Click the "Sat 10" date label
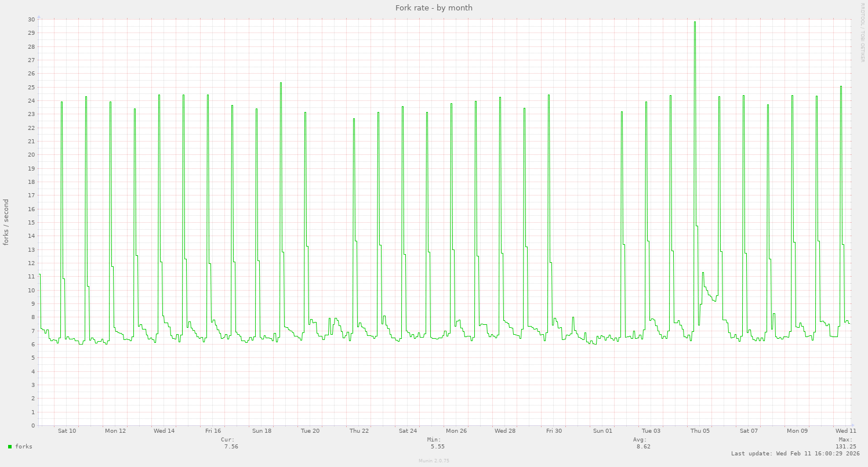 [67, 431]
